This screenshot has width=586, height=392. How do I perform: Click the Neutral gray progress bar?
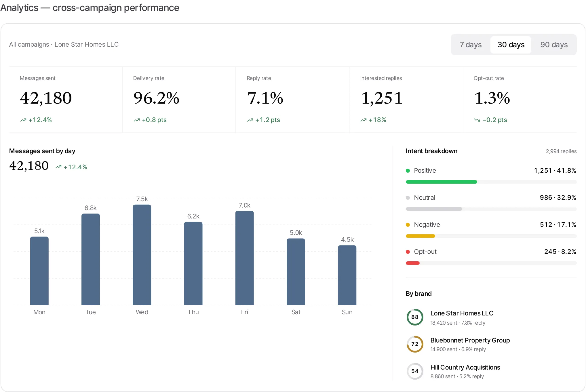tap(434, 209)
